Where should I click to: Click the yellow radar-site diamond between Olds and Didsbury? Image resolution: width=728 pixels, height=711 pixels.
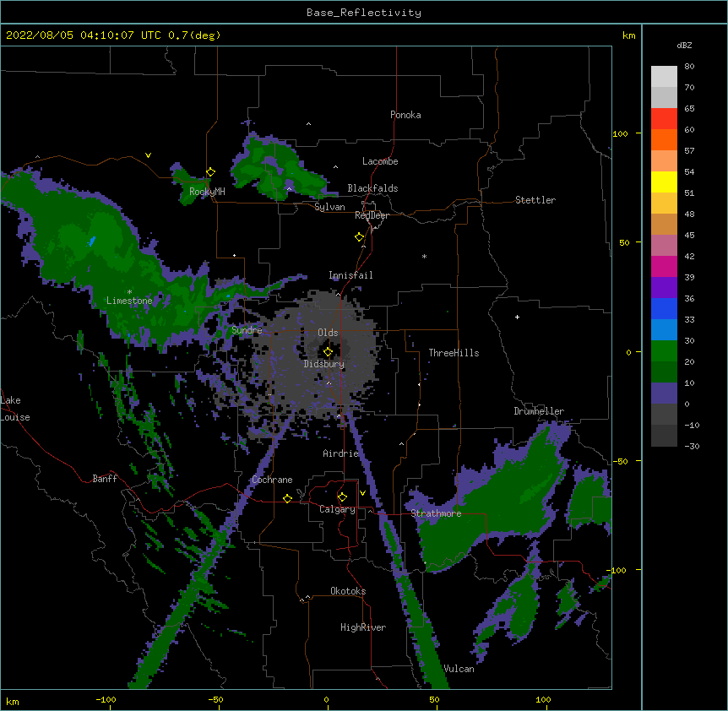(328, 352)
